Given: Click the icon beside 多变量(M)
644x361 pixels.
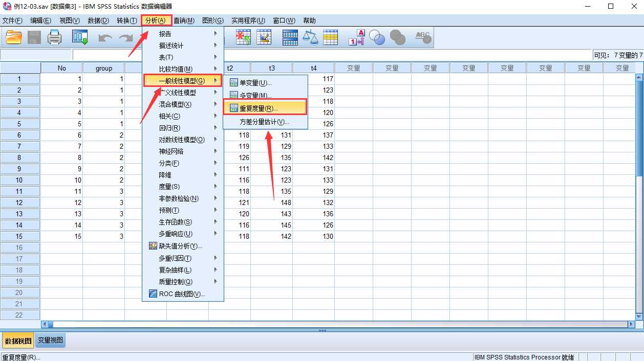Looking at the screenshot, I should 234,95.
